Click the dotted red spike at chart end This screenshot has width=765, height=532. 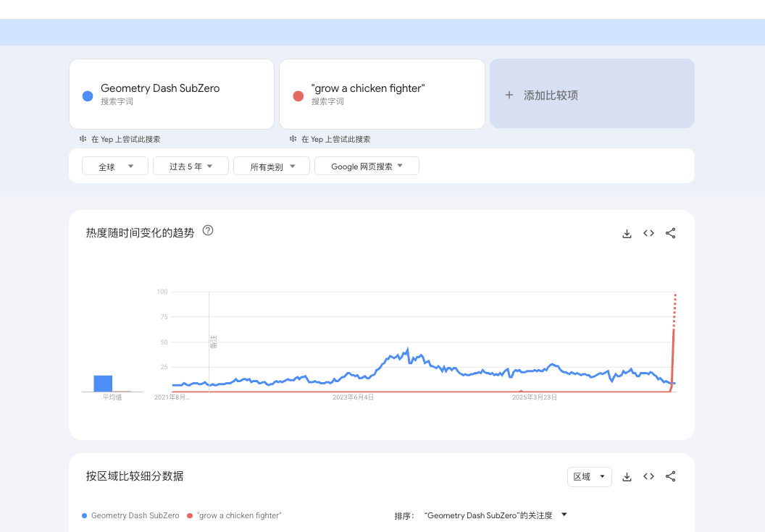(674, 311)
